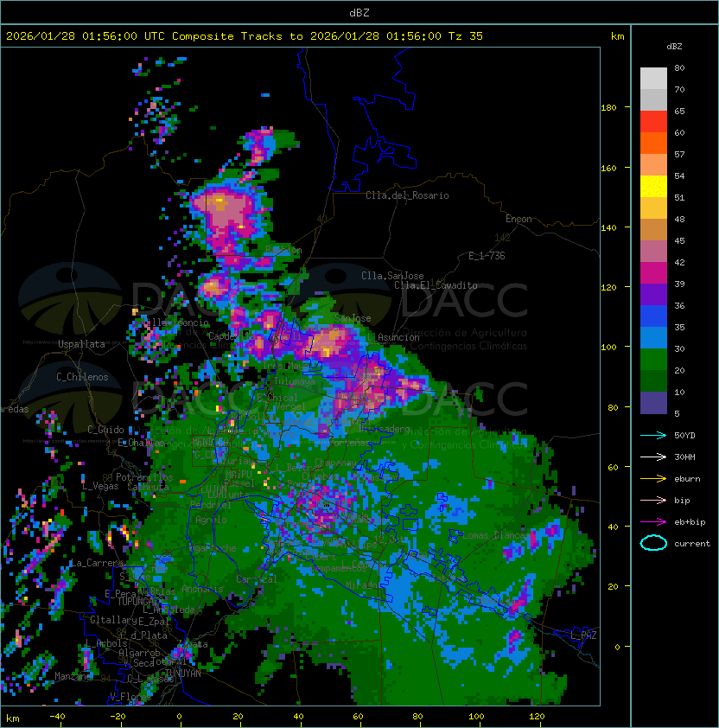Click the 'km' unit label beside bottom axis
The image size is (719, 728).
tap(13, 718)
